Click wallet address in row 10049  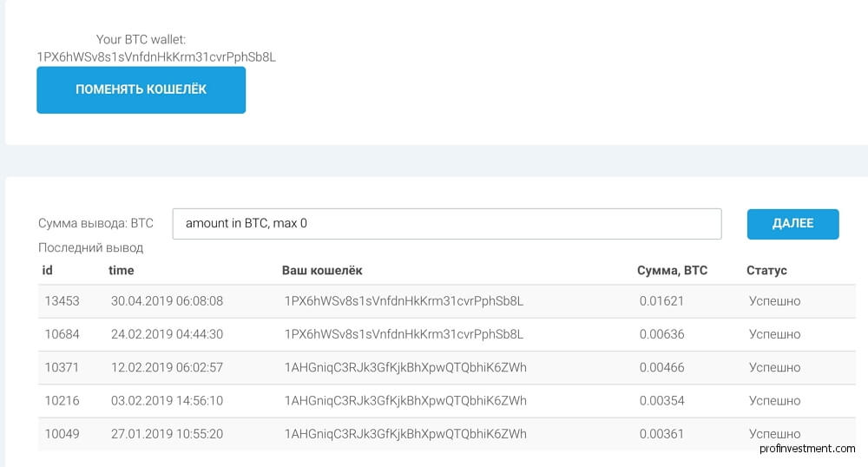click(x=405, y=434)
